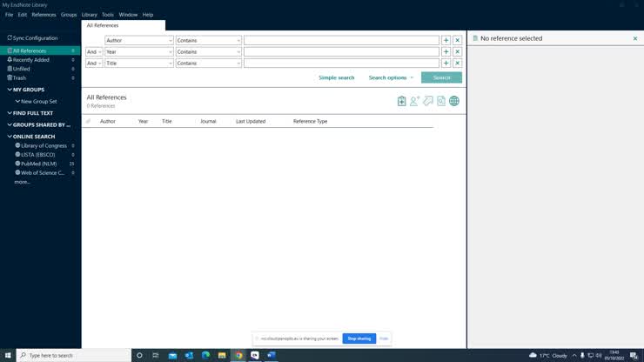644x362 pixels.
Task: Open the Author field dropdown
Action: pyautogui.click(x=139, y=40)
